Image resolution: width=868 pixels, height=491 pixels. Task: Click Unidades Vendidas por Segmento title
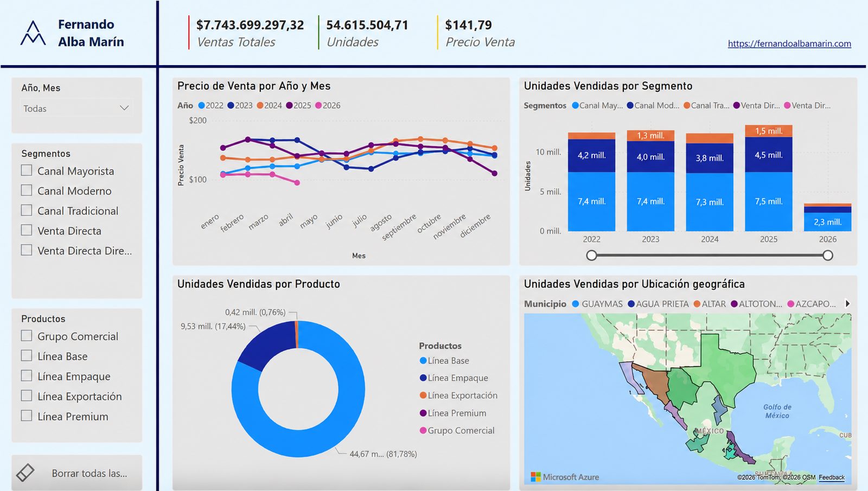point(608,86)
